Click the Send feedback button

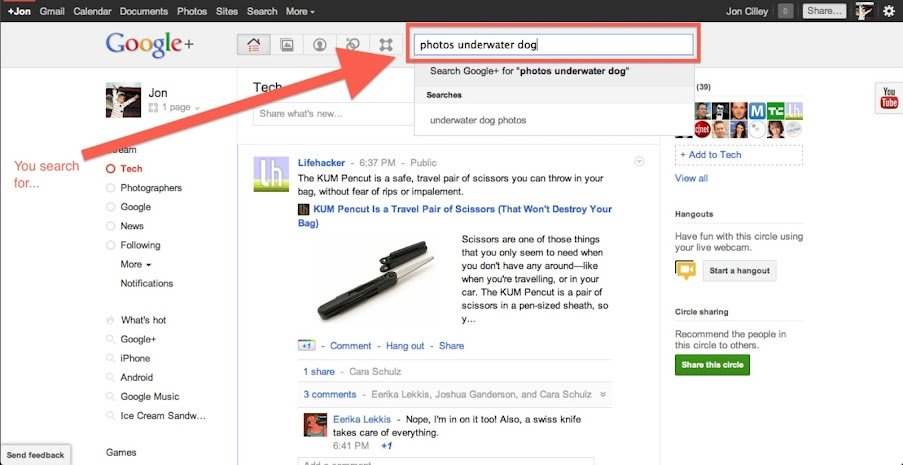pos(35,455)
